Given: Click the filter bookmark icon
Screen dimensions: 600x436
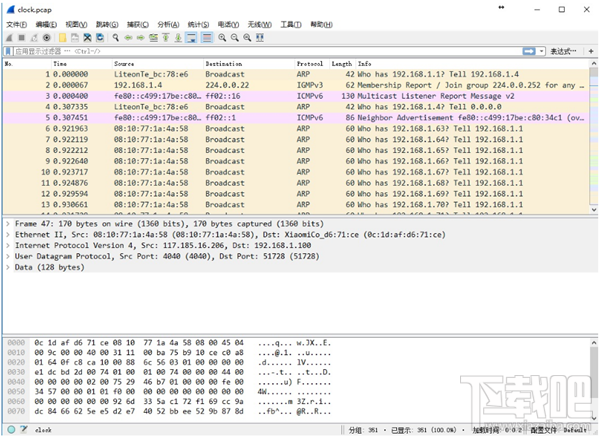Looking at the screenshot, I should (x=8, y=50).
